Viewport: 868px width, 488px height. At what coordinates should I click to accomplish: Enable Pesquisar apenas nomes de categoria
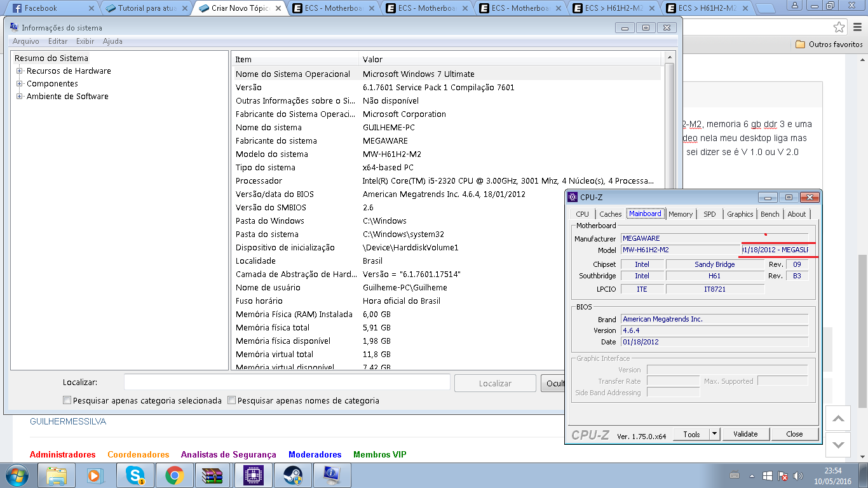pos(231,400)
